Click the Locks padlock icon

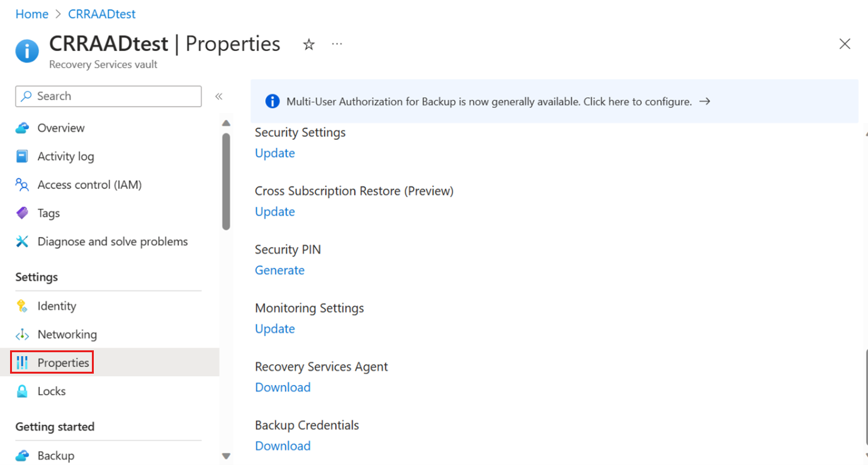pos(23,391)
